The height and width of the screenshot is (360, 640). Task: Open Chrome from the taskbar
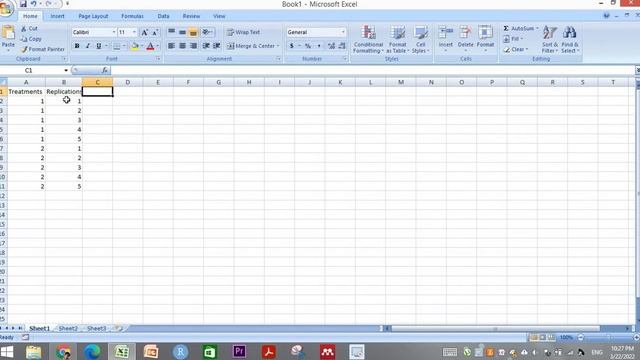click(63, 352)
